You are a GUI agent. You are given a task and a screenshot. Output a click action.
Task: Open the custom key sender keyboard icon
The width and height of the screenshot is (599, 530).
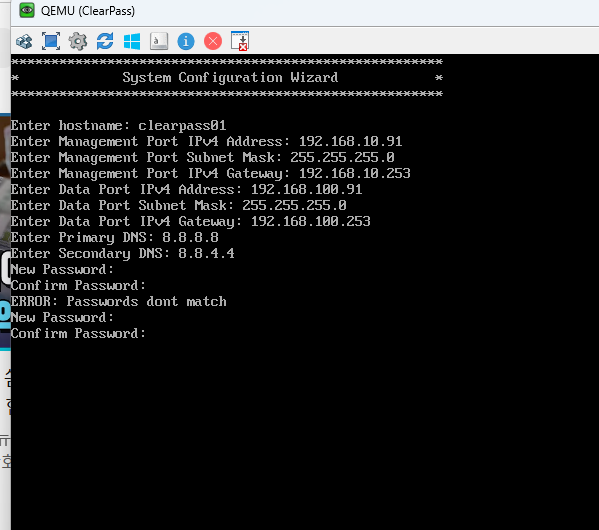159,41
